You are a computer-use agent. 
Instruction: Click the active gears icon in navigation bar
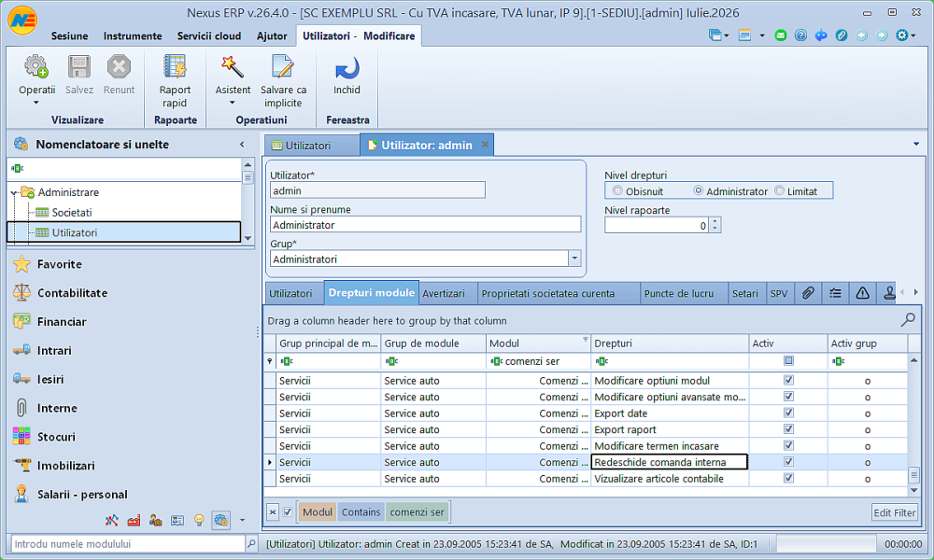[220, 520]
